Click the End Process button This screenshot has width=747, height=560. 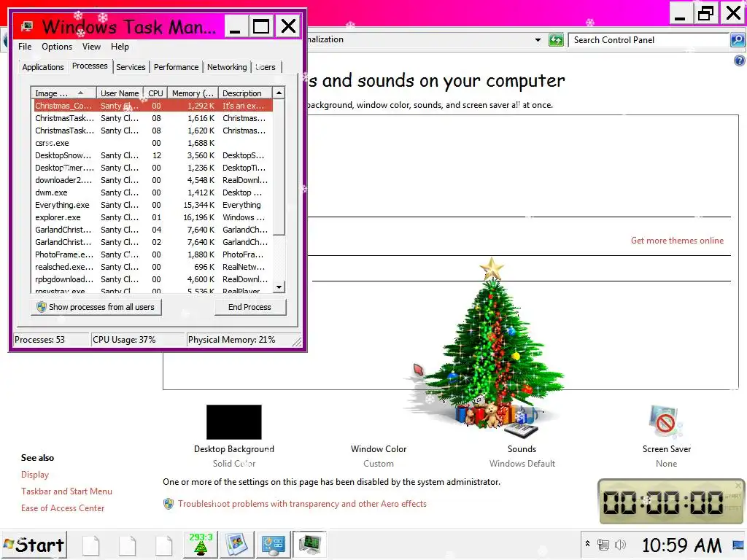249,307
